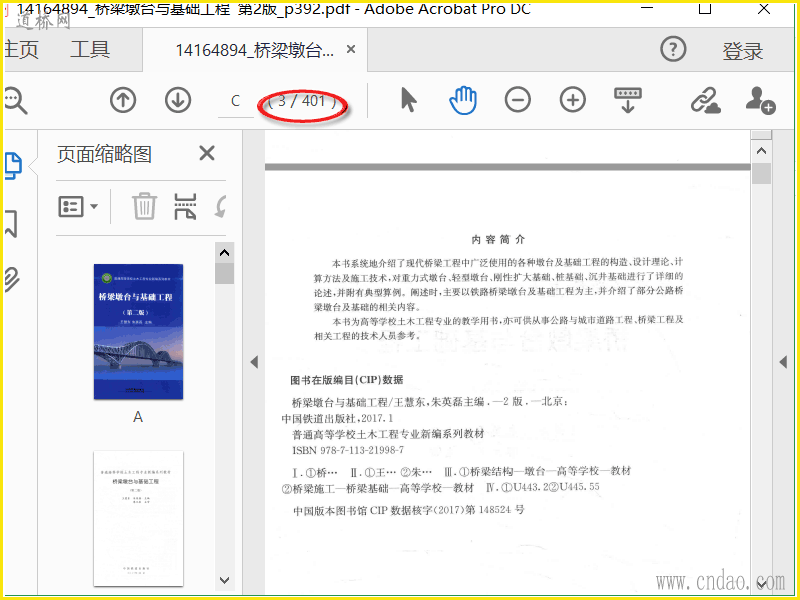The width and height of the screenshot is (800, 600).
Task: Switch to the 工具 tab
Action: 90,49
